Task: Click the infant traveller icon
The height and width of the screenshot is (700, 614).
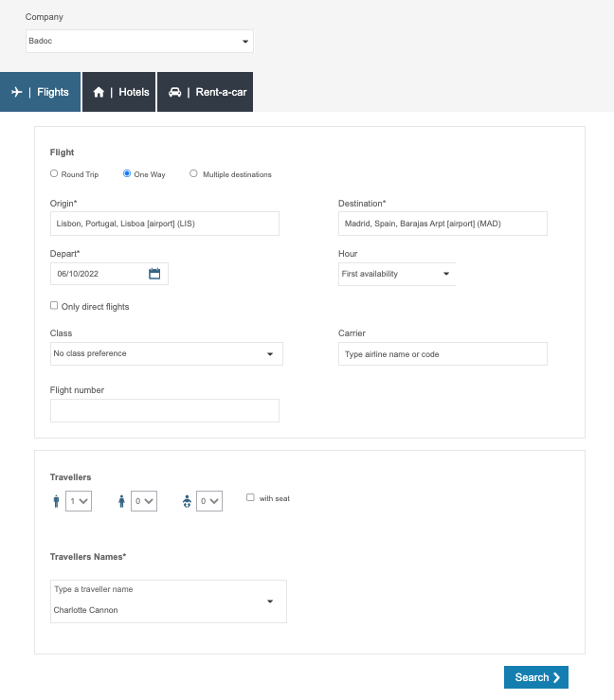Action: [x=187, y=501]
